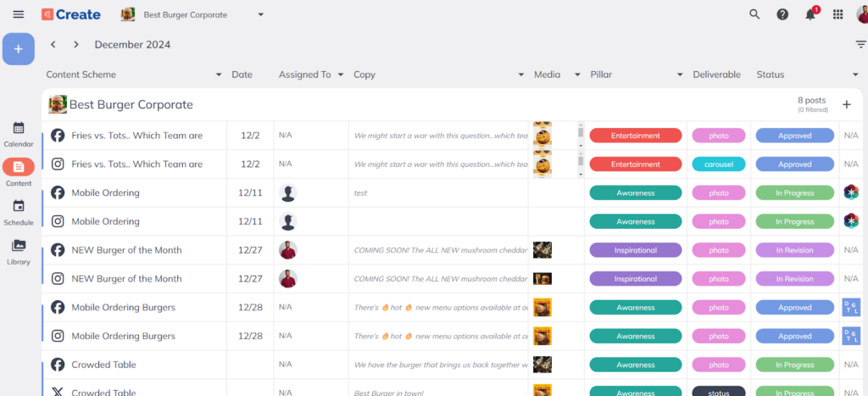Open the filter list icon
Image resolution: width=868 pixels, height=396 pixels.
coord(861,44)
